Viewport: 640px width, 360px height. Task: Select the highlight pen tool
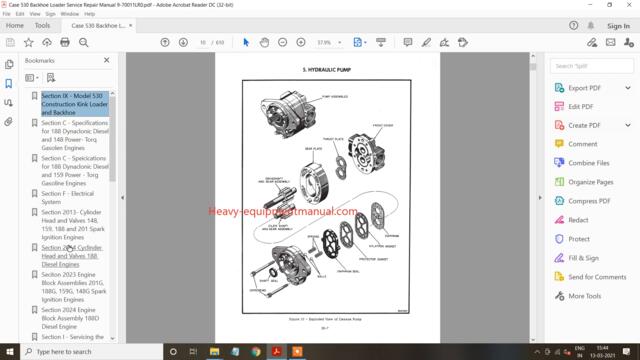point(426,42)
